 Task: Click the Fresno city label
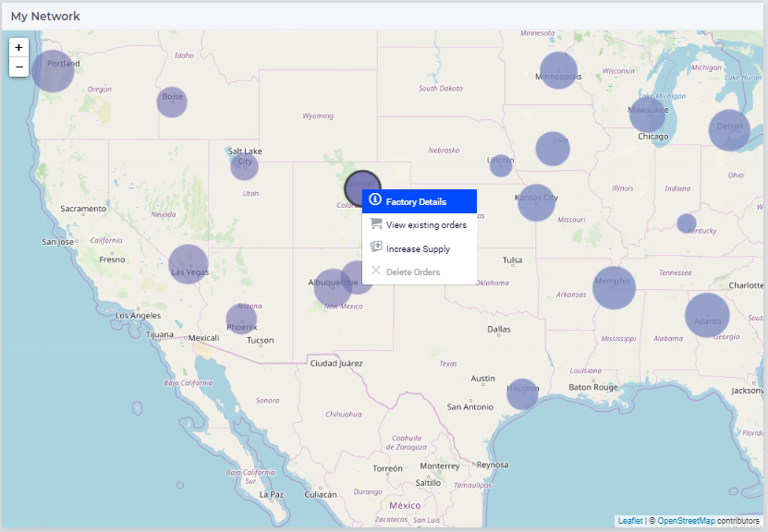(112, 260)
